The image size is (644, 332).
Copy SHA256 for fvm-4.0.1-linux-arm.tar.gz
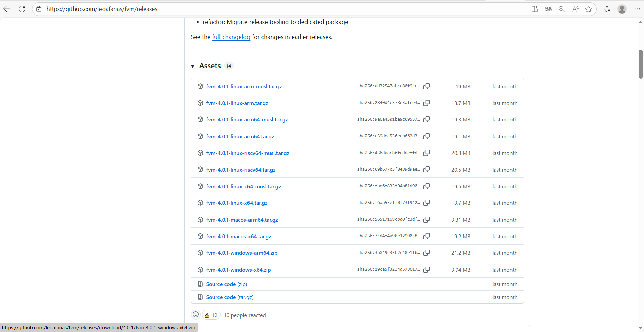point(427,103)
